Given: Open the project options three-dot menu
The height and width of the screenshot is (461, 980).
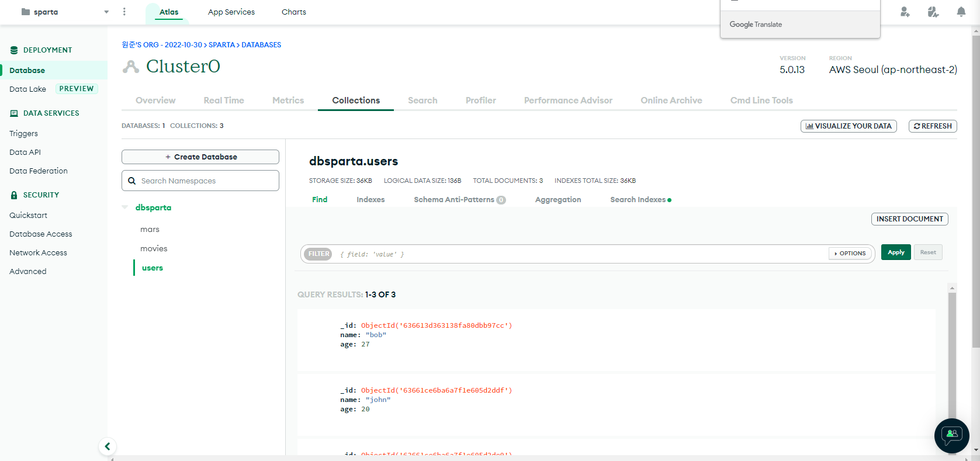Looking at the screenshot, I should (124, 12).
